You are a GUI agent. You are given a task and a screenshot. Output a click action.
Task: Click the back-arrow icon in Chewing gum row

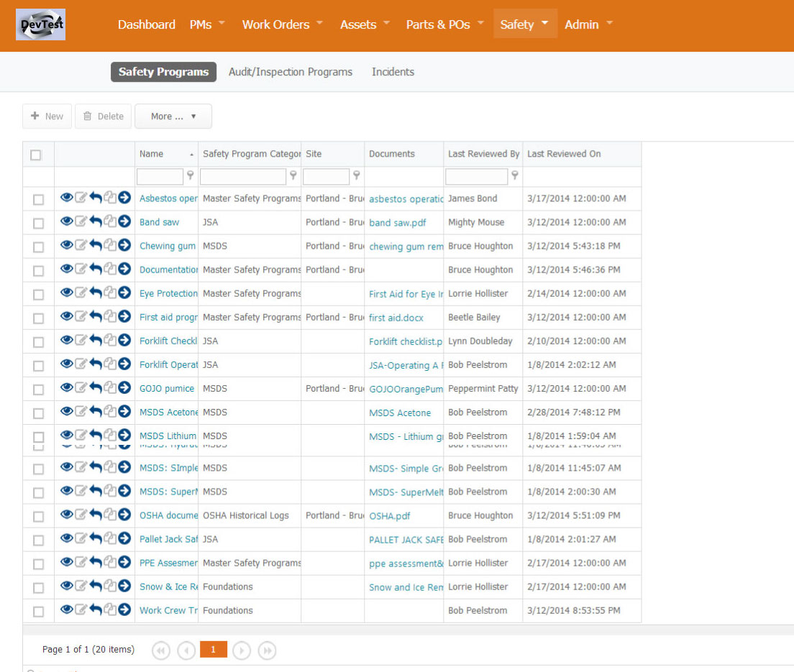(95, 245)
